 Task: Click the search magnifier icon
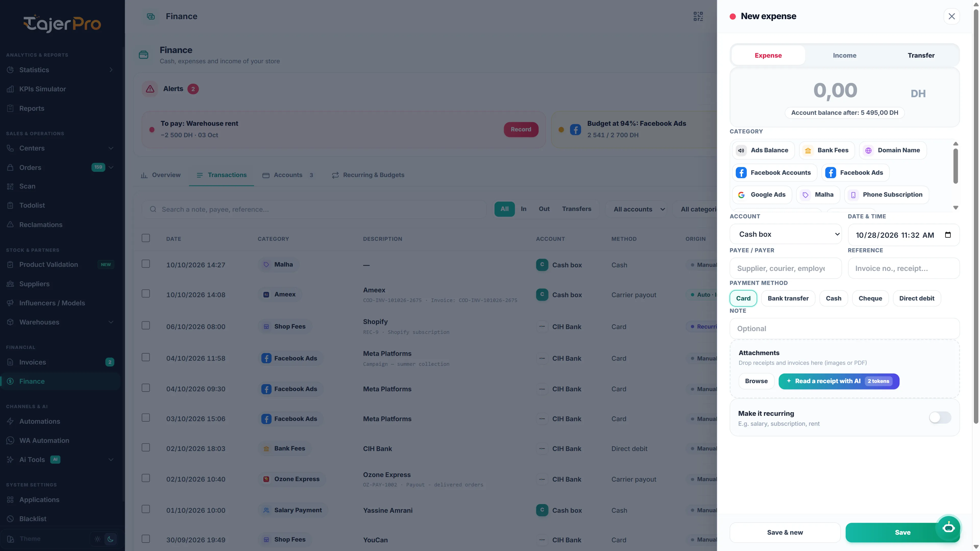click(153, 209)
